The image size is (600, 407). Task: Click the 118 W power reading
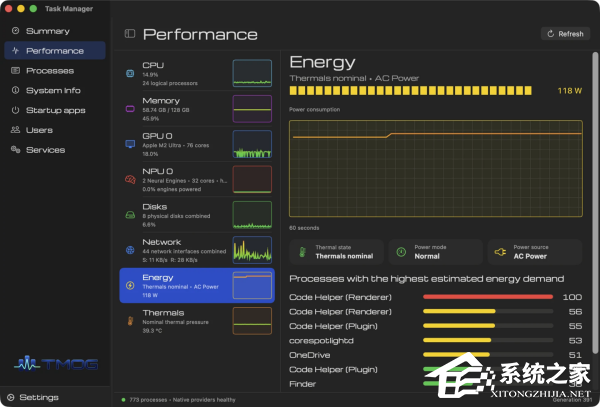click(x=570, y=91)
